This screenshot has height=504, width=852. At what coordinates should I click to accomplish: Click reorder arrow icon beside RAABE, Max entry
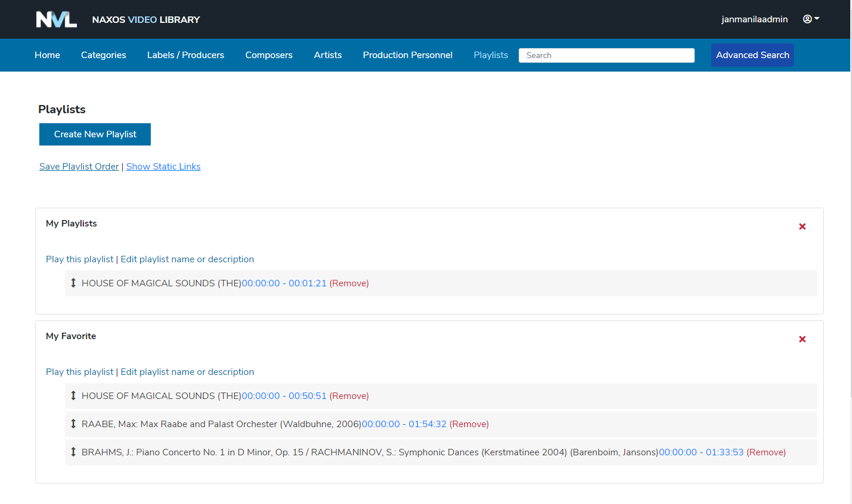tap(73, 424)
